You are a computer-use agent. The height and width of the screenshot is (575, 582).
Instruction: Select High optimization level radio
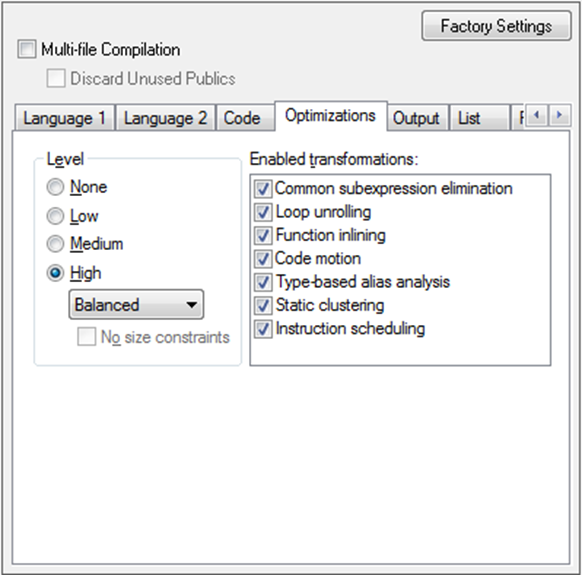(x=55, y=273)
